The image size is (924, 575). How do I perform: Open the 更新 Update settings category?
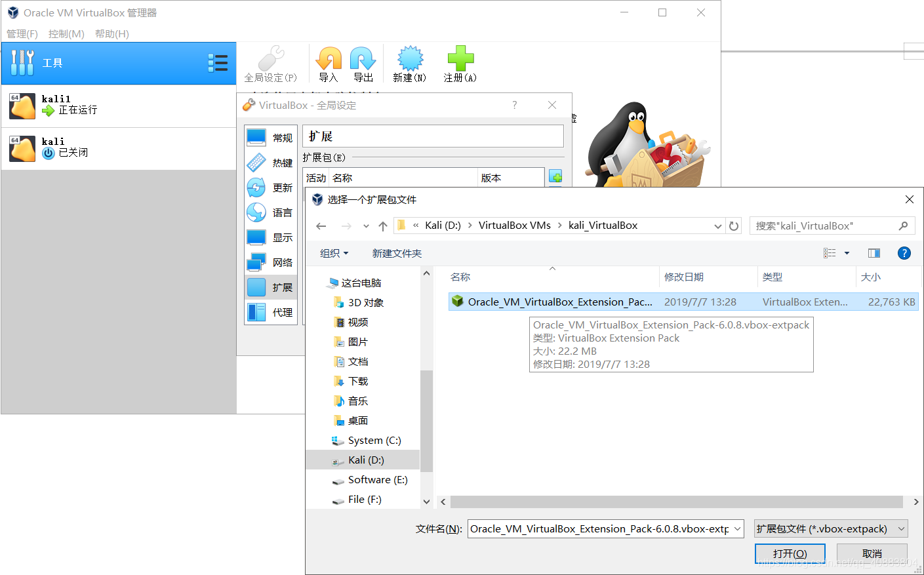point(271,188)
